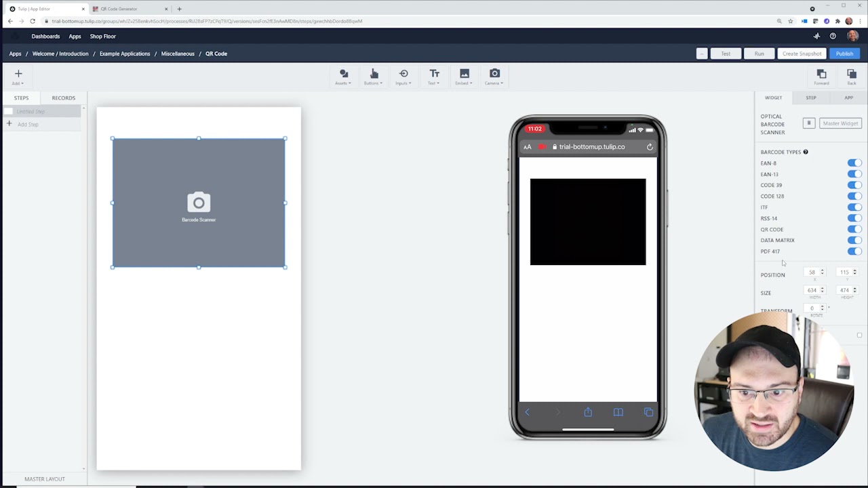
Task: Reload the browser page
Action: click(33, 21)
